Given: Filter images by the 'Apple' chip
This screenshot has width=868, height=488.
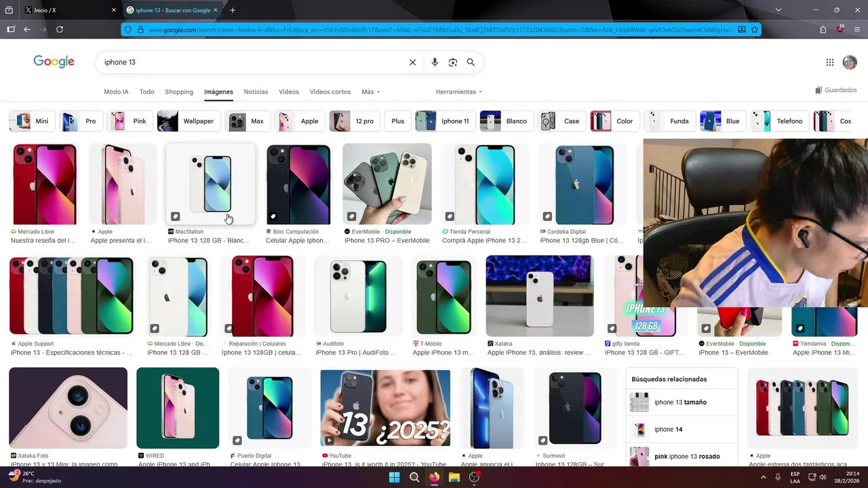Looking at the screenshot, I should [x=299, y=121].
